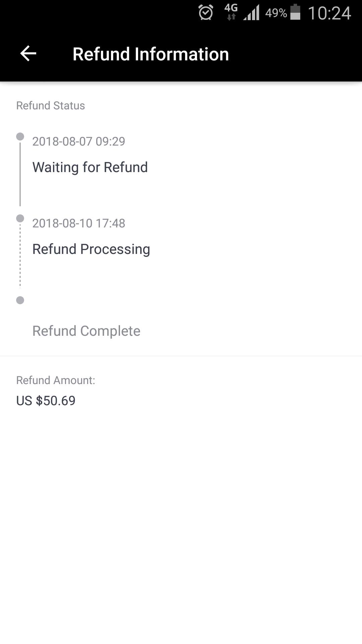Tap the alarm clock status icon
362x644 pixels.
click(205, 13)
